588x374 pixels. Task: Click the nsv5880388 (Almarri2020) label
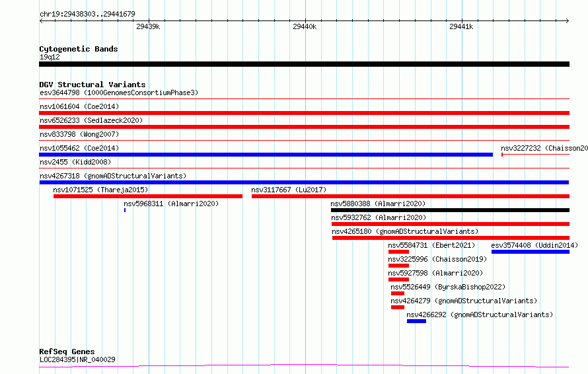click(378, 204)
